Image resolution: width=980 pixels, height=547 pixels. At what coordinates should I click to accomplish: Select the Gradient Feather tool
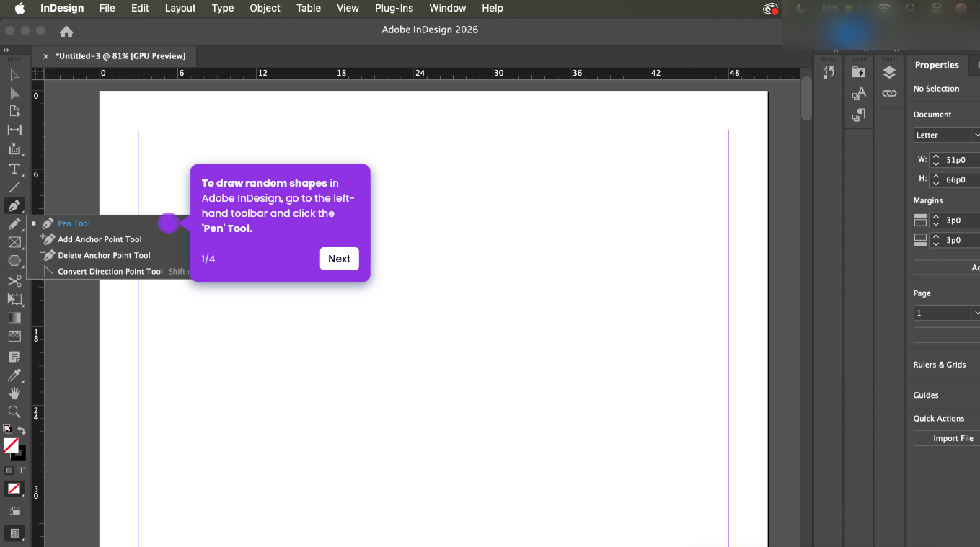[x=14, y=337]
